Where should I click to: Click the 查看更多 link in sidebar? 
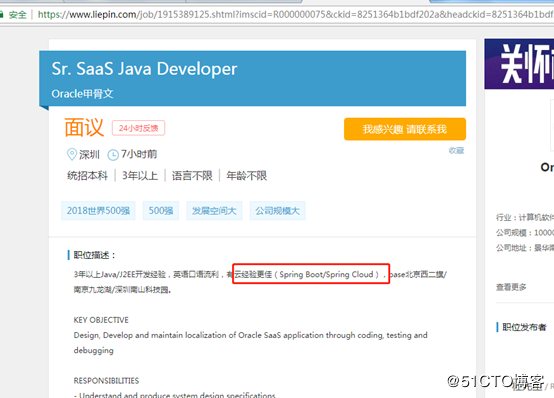511,287
